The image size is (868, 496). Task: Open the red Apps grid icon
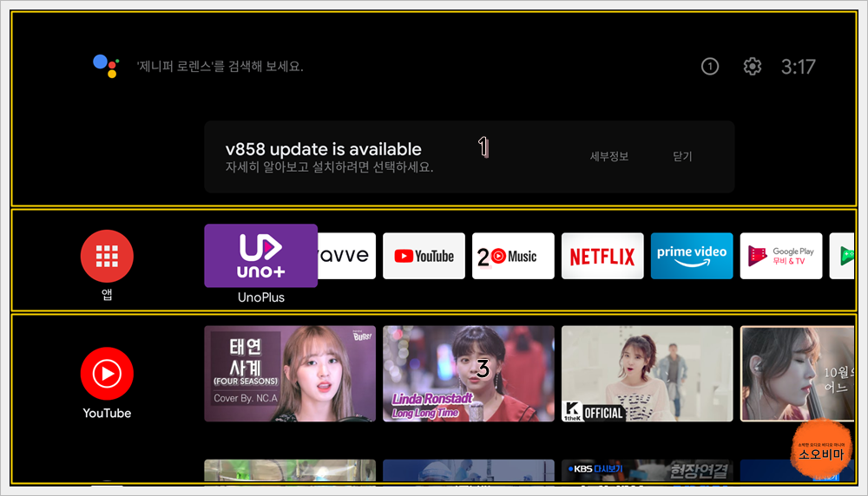click(107, 256)
